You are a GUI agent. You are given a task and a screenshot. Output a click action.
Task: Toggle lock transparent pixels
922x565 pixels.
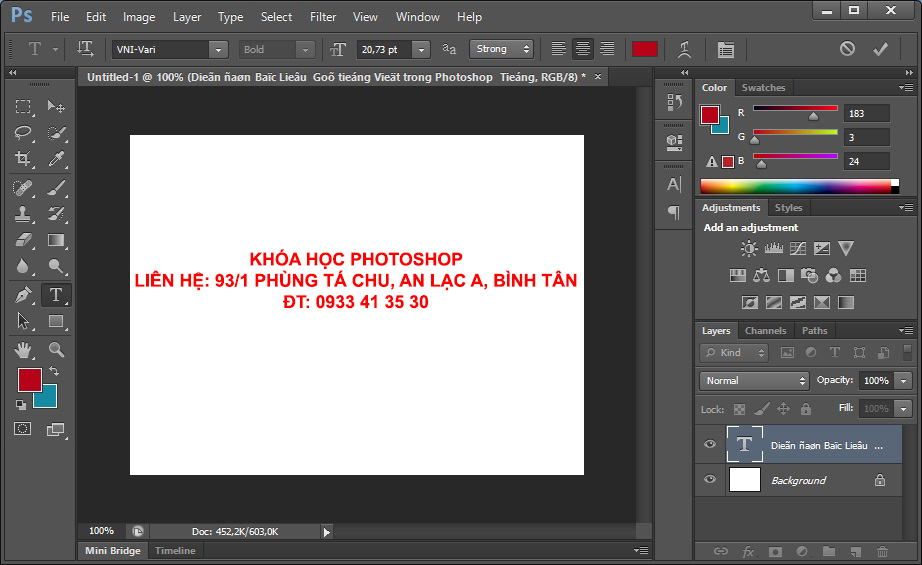739,409
